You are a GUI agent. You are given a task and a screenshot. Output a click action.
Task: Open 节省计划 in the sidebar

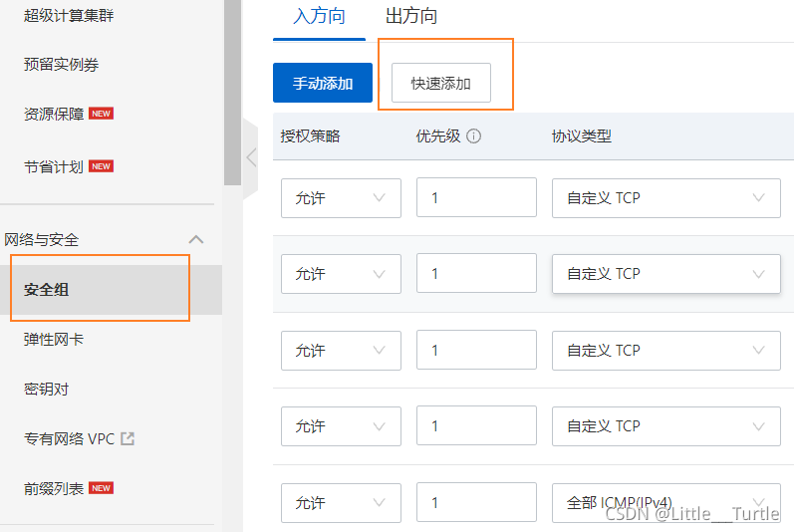54,166
